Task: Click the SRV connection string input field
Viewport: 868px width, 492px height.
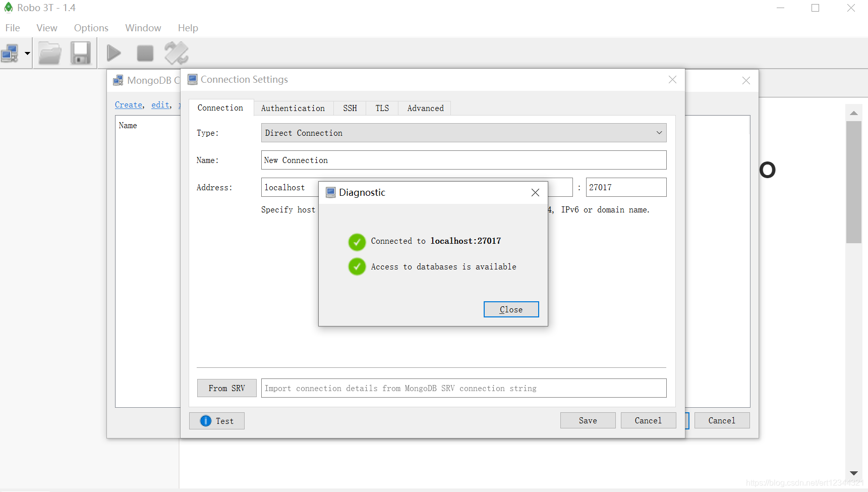Action: point(464,388)
